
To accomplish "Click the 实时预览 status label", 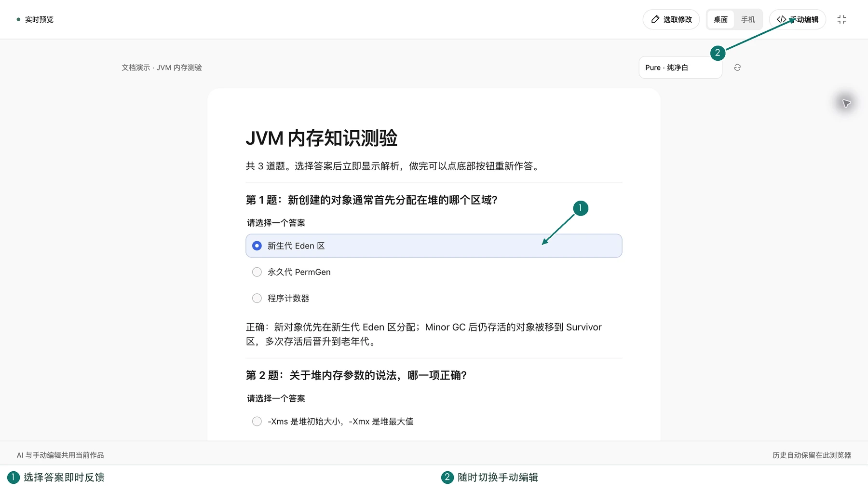I will 39,19.
